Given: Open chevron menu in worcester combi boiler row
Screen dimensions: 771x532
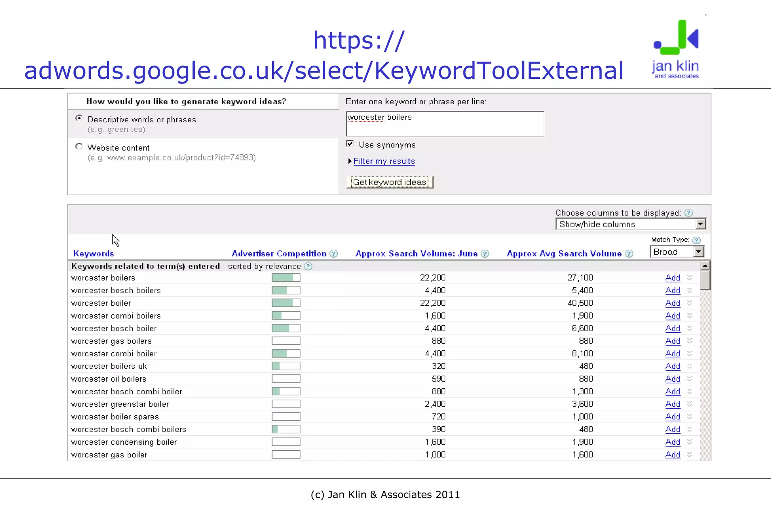Looking at the screenshot, I should [690, 353].
